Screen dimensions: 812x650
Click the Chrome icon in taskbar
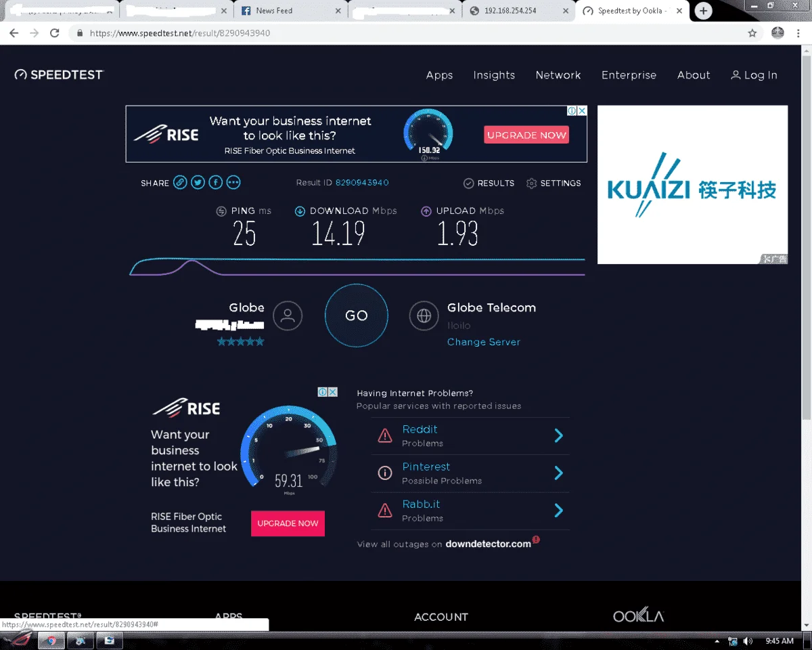[x=51, y=641]
